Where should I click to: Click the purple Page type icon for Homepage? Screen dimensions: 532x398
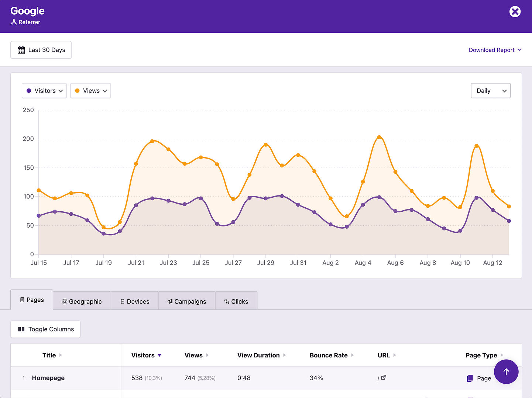click(x=470, y=378)
